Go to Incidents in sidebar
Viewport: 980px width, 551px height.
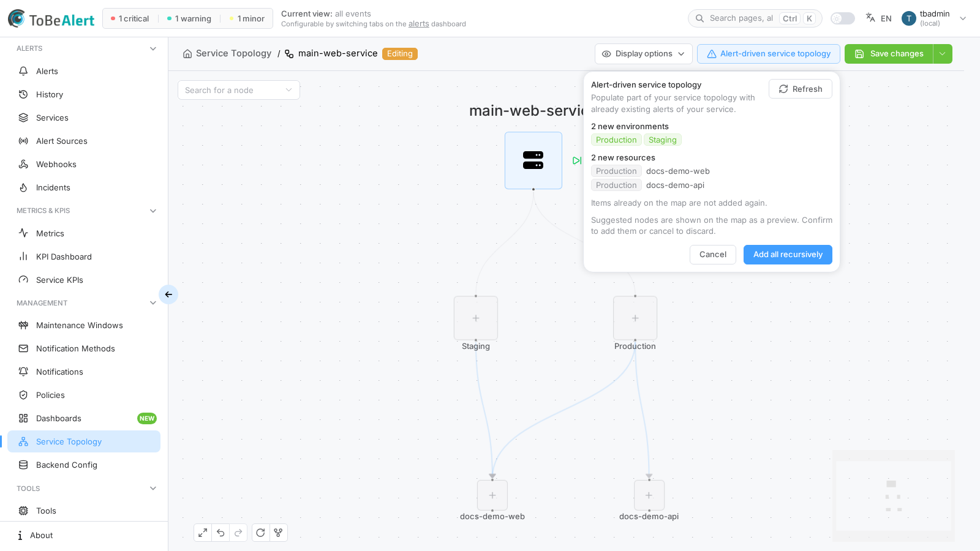tap(84, 187)
